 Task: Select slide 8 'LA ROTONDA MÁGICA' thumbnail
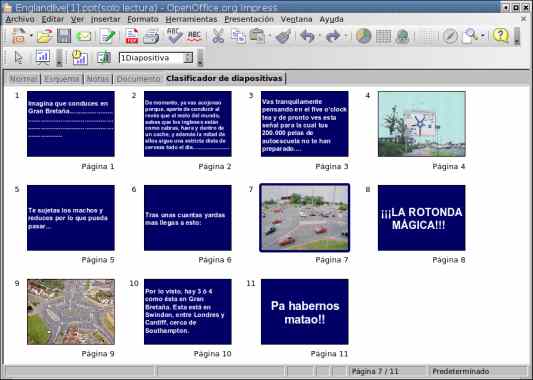click(x=422, y=218)
